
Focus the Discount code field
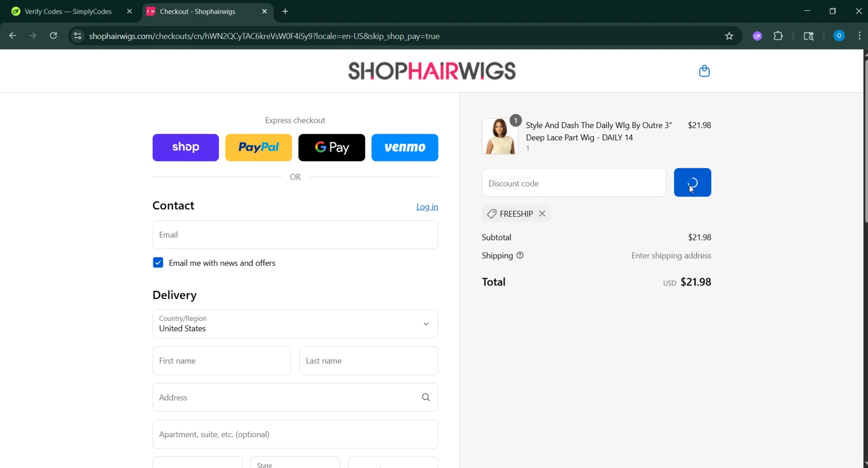[574, 182]
